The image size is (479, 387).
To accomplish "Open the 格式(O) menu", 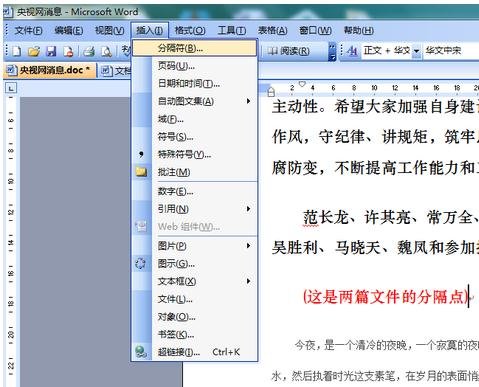I will 190,31.
